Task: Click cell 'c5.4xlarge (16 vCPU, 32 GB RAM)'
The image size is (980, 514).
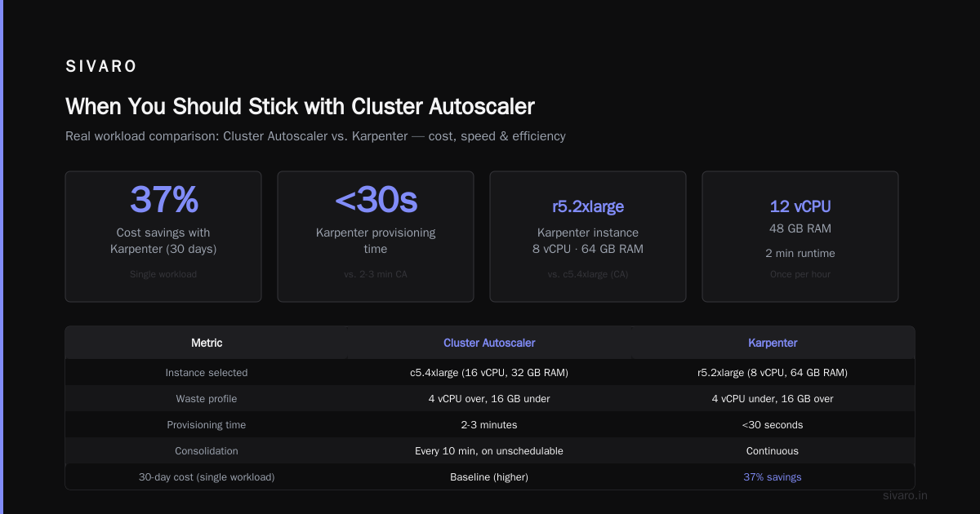Action: pyautogui.click(x=489, y=372)
